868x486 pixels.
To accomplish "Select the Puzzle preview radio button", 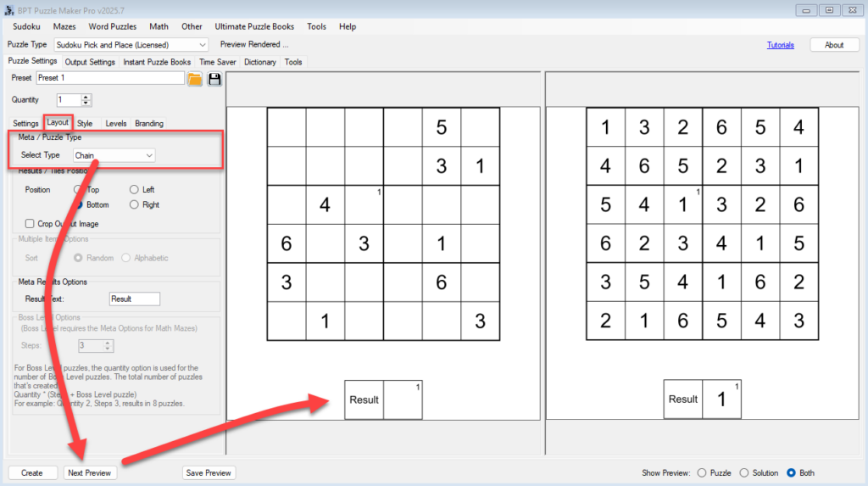I will [x=701, y=473].
